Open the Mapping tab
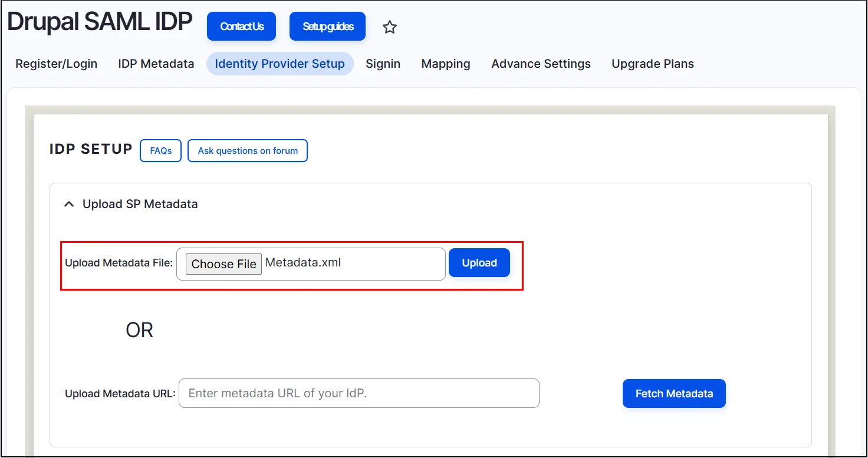The image size is (868, 458). [446, 64]
